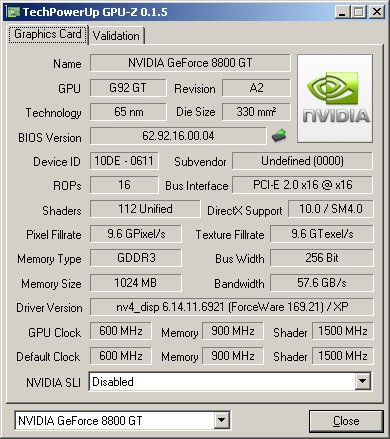Click the GPU Clock field 600 MHz

point(121,331)
